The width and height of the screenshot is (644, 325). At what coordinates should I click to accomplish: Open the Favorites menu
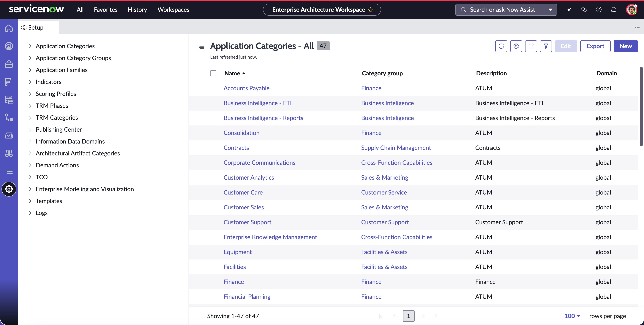coord(105,10)
